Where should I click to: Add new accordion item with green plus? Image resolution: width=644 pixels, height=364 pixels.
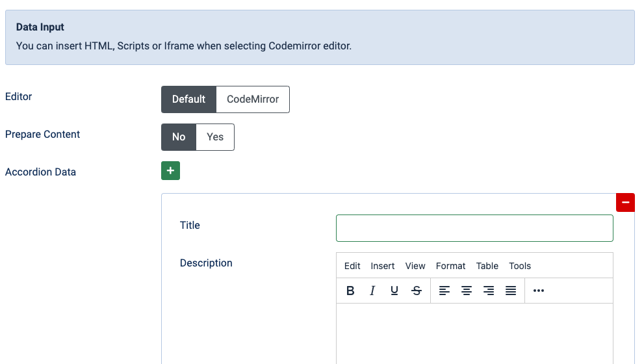point(170,170)
